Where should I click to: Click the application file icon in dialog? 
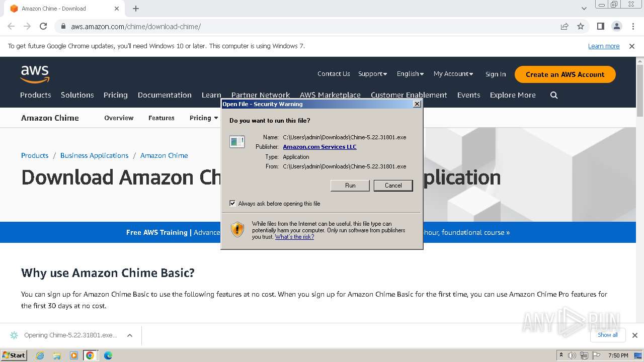tap(237, 142)
